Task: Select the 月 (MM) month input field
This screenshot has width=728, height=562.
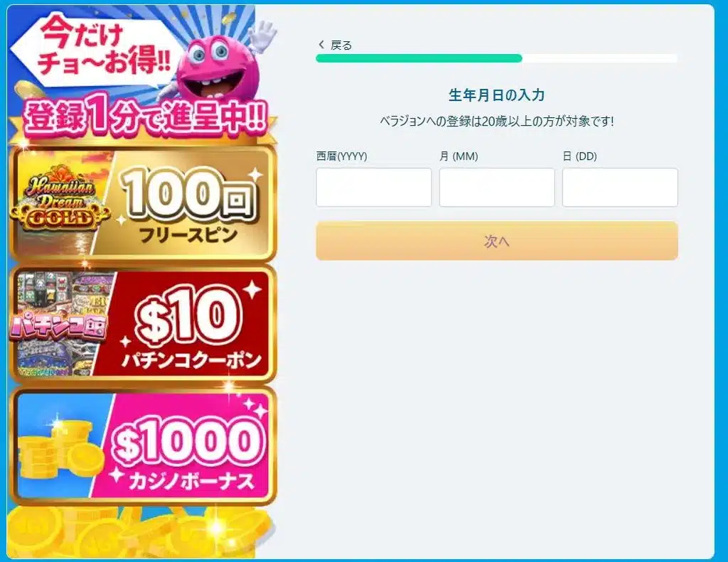Action: click(x=496, y=188)
